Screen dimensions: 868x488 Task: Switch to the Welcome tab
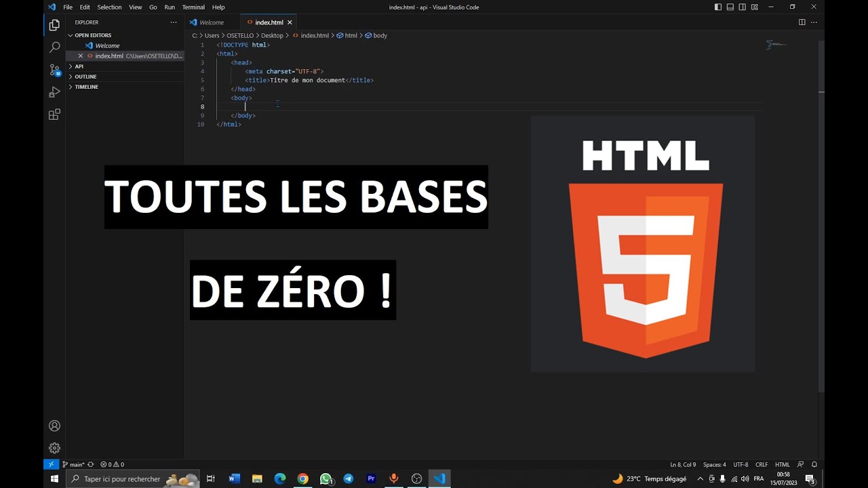[x=212, y=22]
